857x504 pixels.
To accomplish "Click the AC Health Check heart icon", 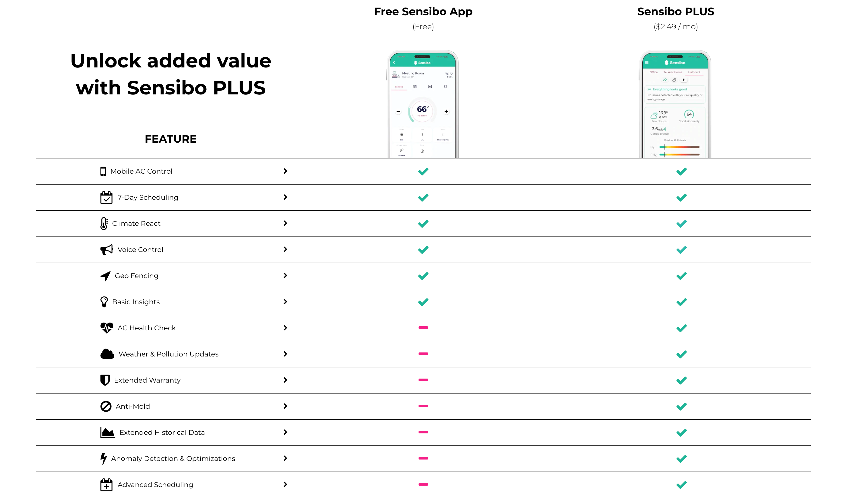I will (107, 328).
